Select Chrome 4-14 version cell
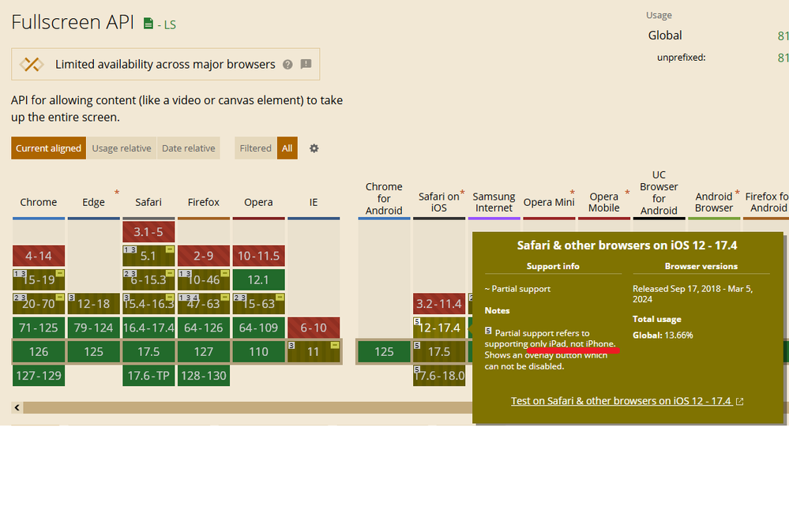The height and width of the screenshot is (532, 789). pos(39,256)
